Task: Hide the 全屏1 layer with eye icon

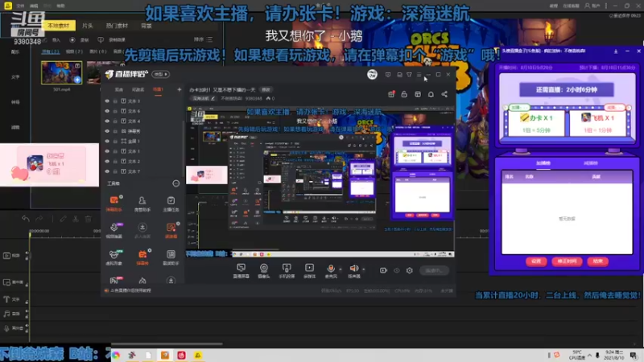Action: [107, 142]
